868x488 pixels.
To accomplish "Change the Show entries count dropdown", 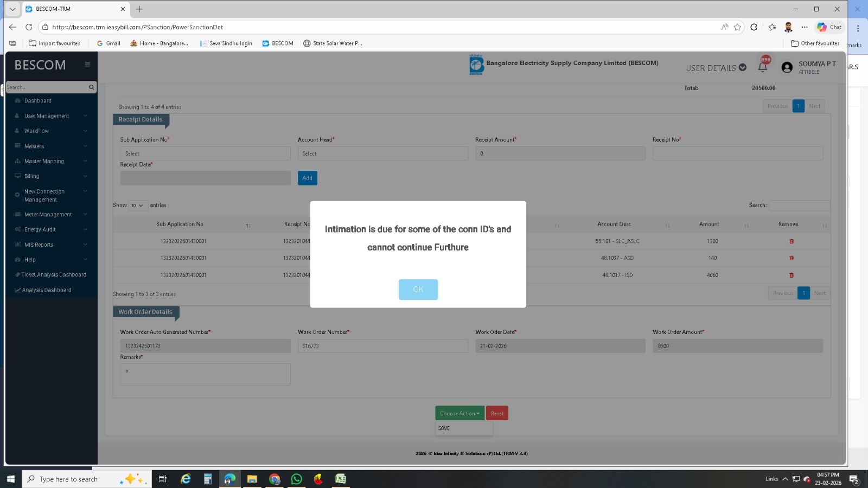I will coord(138,206).
